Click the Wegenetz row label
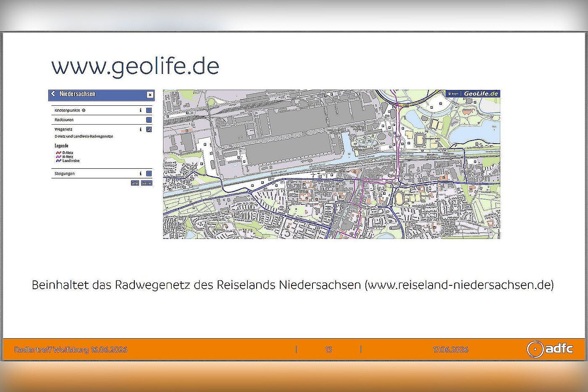The height and width of the screenshot is (392, 588). point(63,129)
